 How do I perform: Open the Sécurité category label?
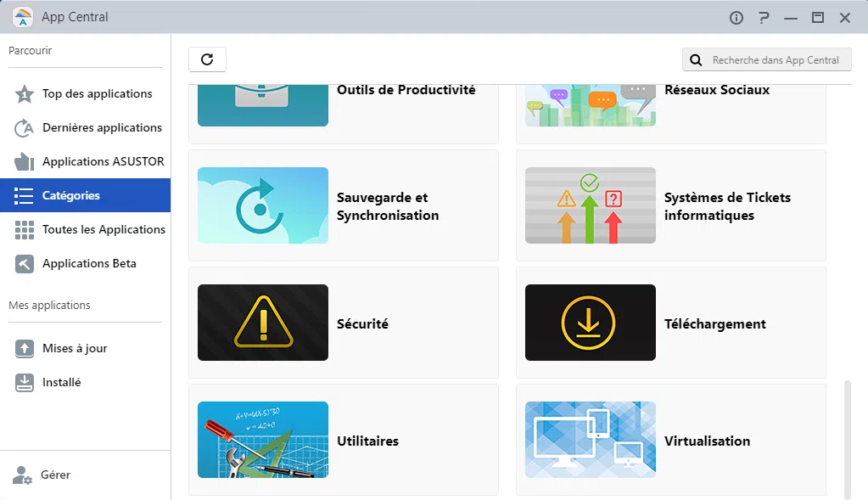click(x=362, y=323)
